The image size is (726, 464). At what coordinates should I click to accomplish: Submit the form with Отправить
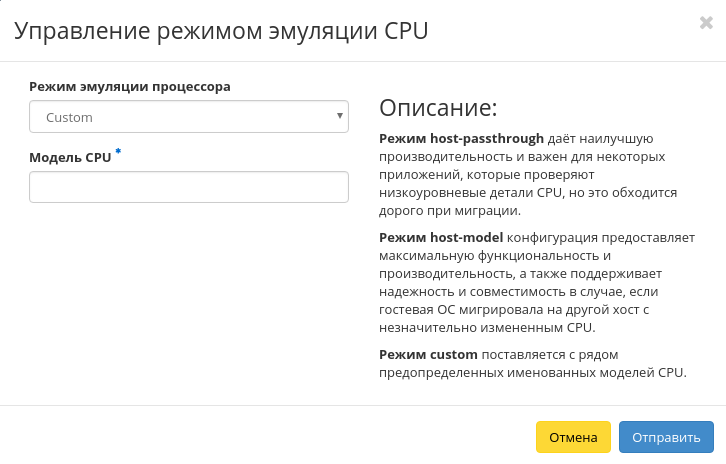pyautogui.click(x=666, y=437)
